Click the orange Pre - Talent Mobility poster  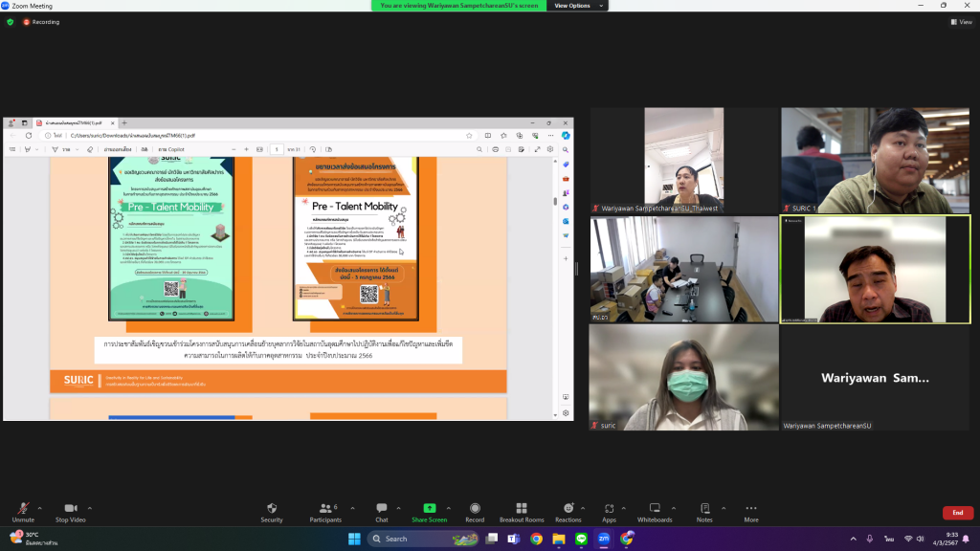356,238
